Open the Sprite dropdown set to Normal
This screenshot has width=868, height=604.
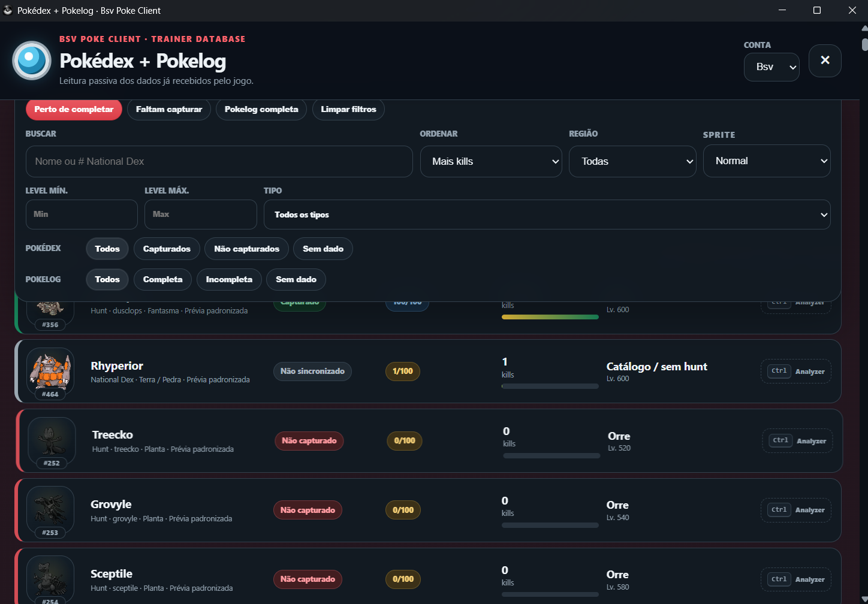point(767,161)
